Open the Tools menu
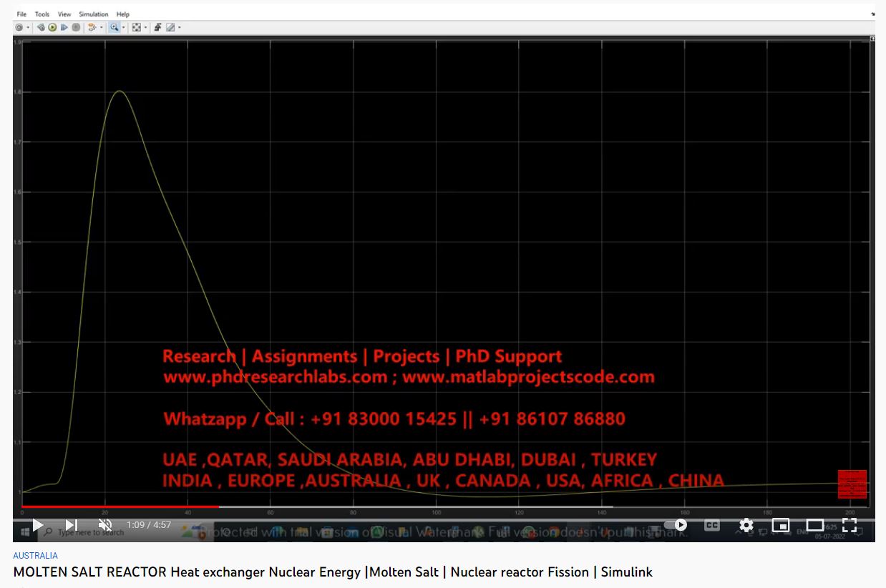The height and width of the screenshot is (588, 886). point(42,14)
